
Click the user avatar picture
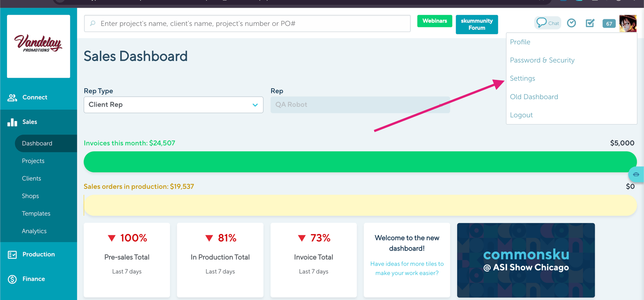[628, 23]
